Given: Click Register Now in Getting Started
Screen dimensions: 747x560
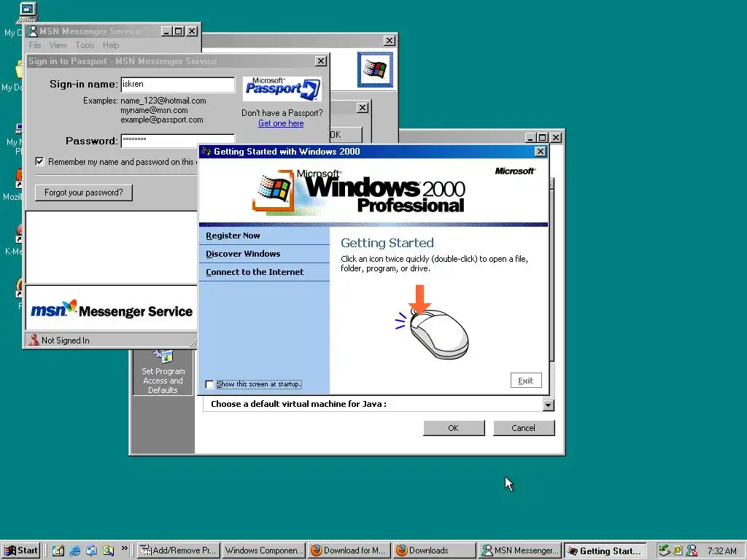Looking at the screenshot, I should click(233, 236).
